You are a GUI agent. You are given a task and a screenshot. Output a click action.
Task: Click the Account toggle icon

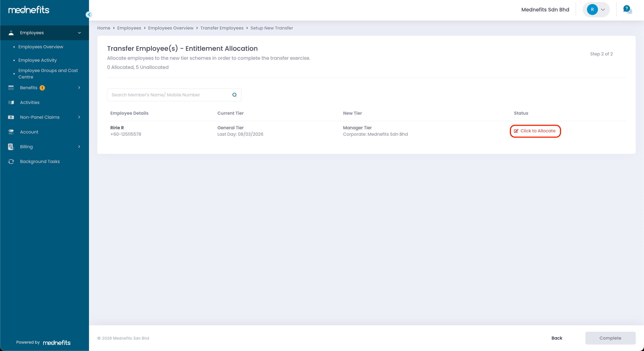[x=11, y=132]
